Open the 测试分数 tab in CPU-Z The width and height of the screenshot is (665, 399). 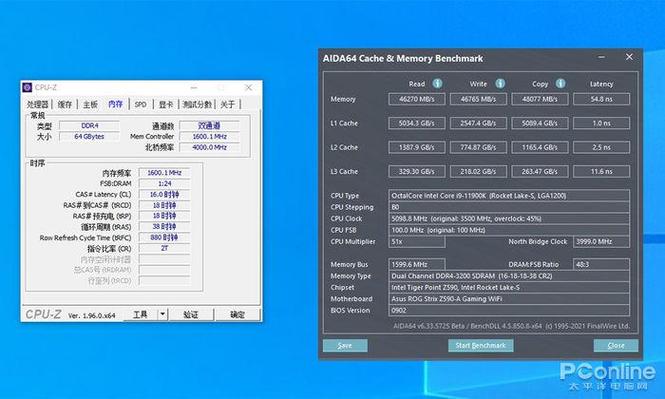click(x=197, y=104)
